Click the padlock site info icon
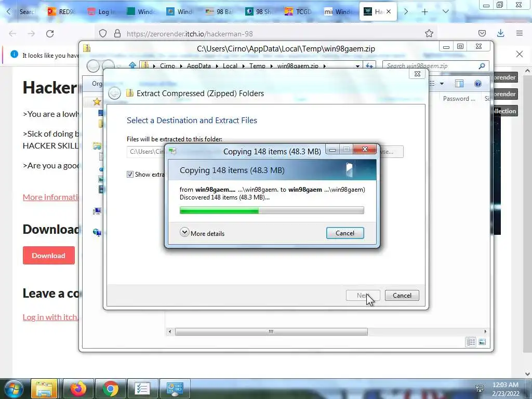Screen dimensions: 532x399 [117, 34]
